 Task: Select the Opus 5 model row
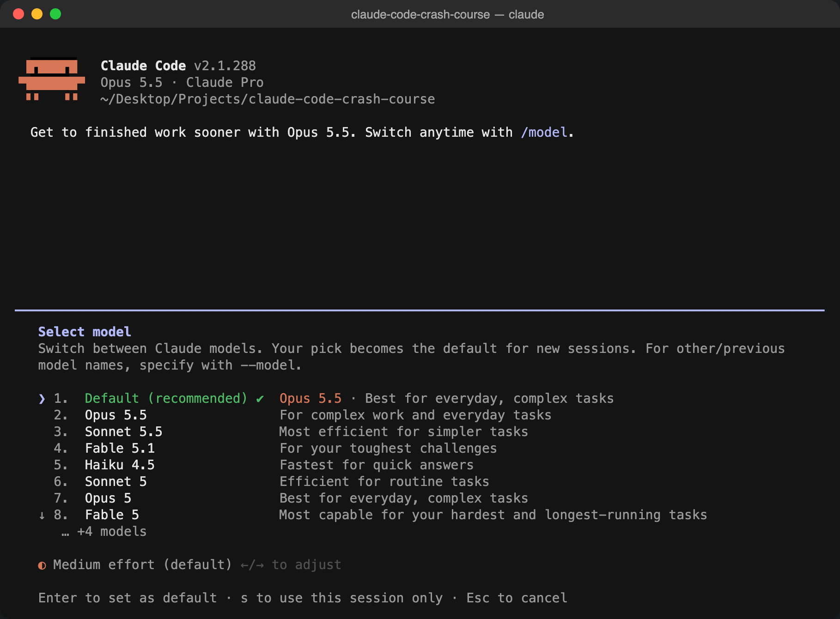[x=108, y=498]
